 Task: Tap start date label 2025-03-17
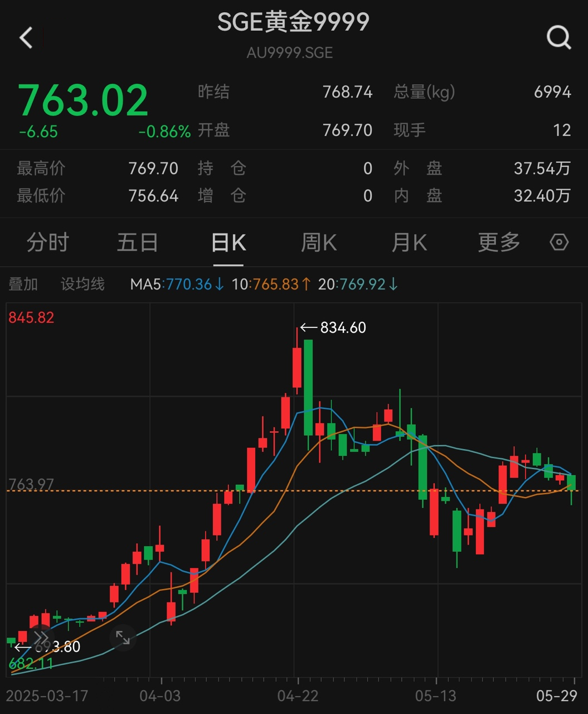click(47, 696)
